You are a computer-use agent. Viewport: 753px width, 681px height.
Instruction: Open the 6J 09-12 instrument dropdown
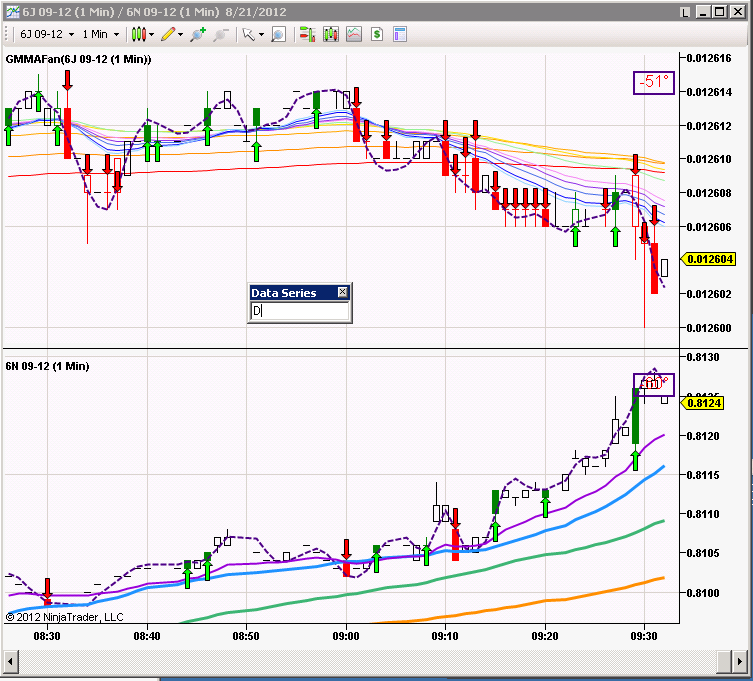pyautogui.click(x=47, y=34)
